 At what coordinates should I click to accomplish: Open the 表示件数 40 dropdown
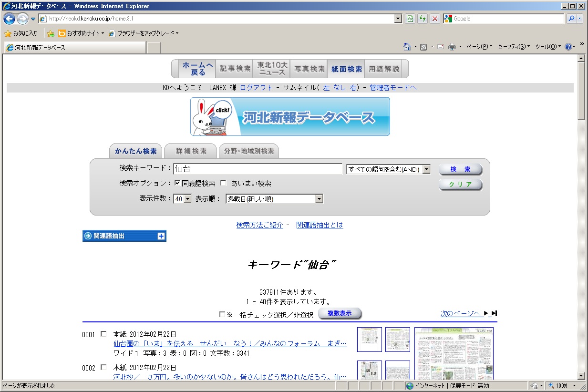[182, 199]
